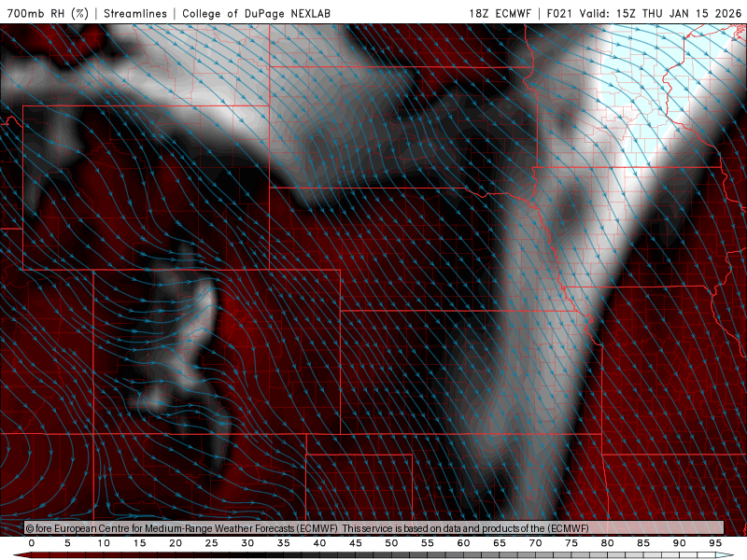Click the "75" value on the color scale

tap(571, 543)
